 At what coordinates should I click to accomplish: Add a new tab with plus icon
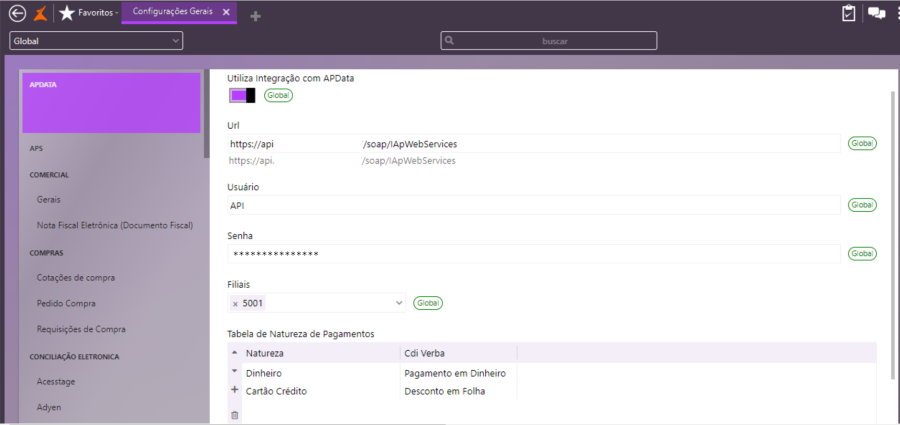point(255,17)
